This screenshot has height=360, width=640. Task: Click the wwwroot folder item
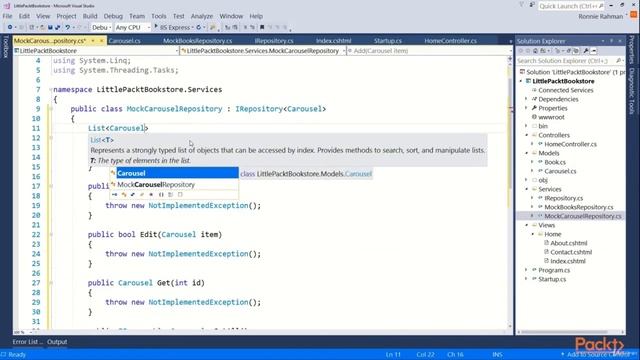[x=551, y=117]
